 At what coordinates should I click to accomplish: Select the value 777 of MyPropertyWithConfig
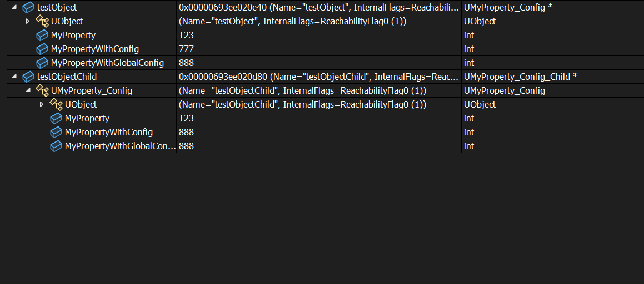tap(187, 49)
